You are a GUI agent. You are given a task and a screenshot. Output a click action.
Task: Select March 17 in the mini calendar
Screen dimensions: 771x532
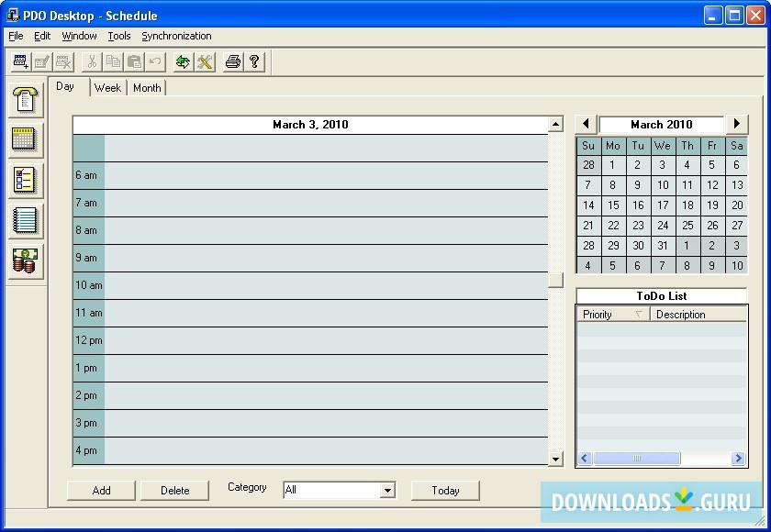pos(663,205)
